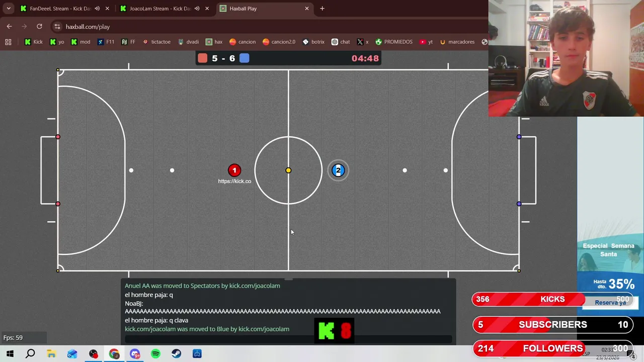
Task: Reload the haxball page
Action: (x=39, y=27)
